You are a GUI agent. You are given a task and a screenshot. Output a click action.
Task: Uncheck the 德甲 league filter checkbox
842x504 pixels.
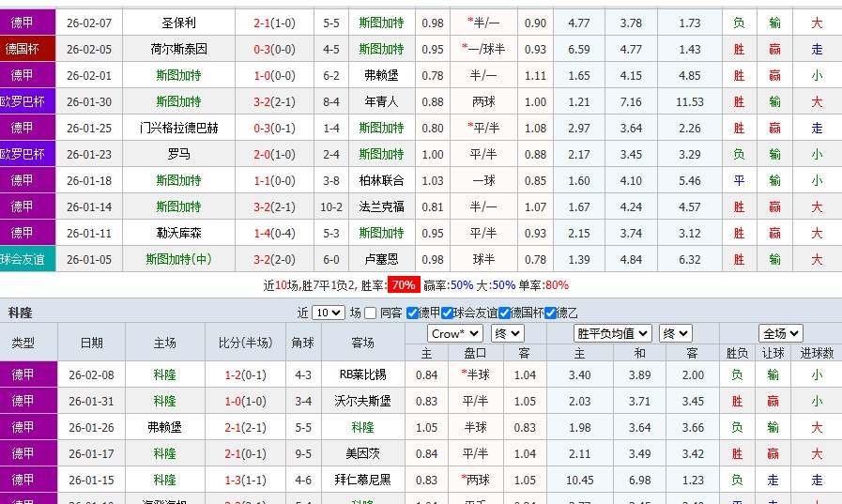[413, 313]
